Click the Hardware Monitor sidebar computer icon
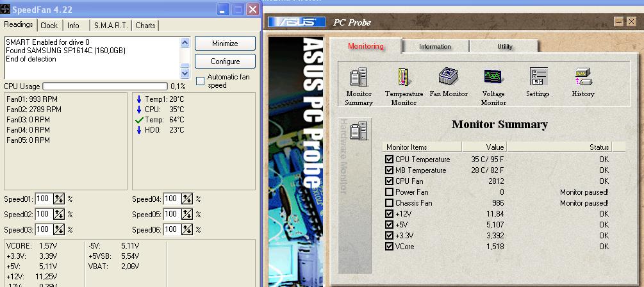 coord(358,131)
